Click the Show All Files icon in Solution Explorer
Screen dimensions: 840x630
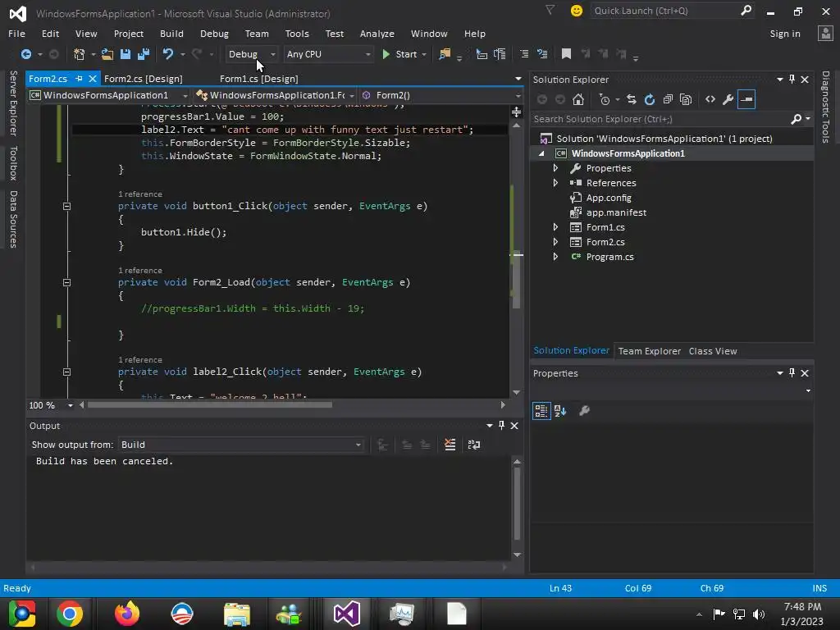(x=686, y=99)
